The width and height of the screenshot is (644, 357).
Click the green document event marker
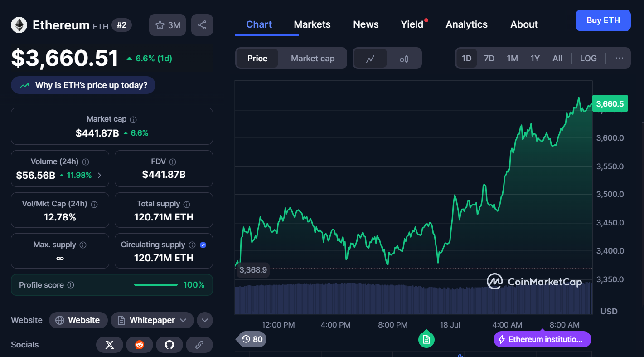click(426, 339)
